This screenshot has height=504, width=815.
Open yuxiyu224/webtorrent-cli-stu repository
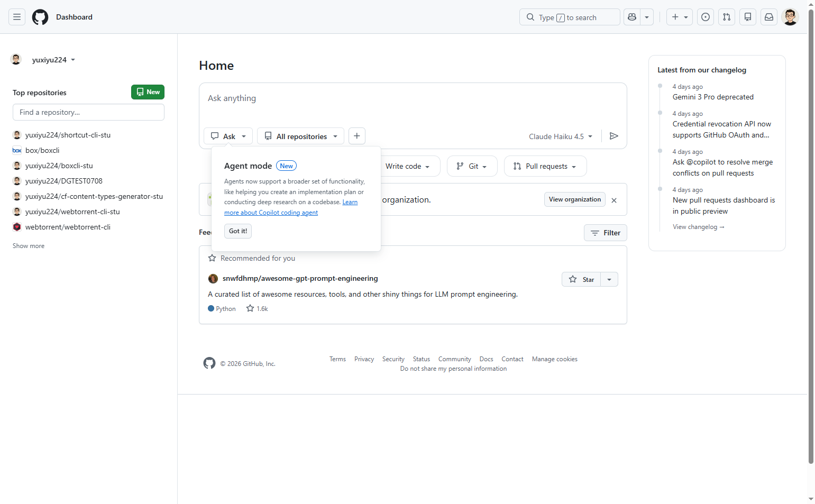[x=72, y=212]
